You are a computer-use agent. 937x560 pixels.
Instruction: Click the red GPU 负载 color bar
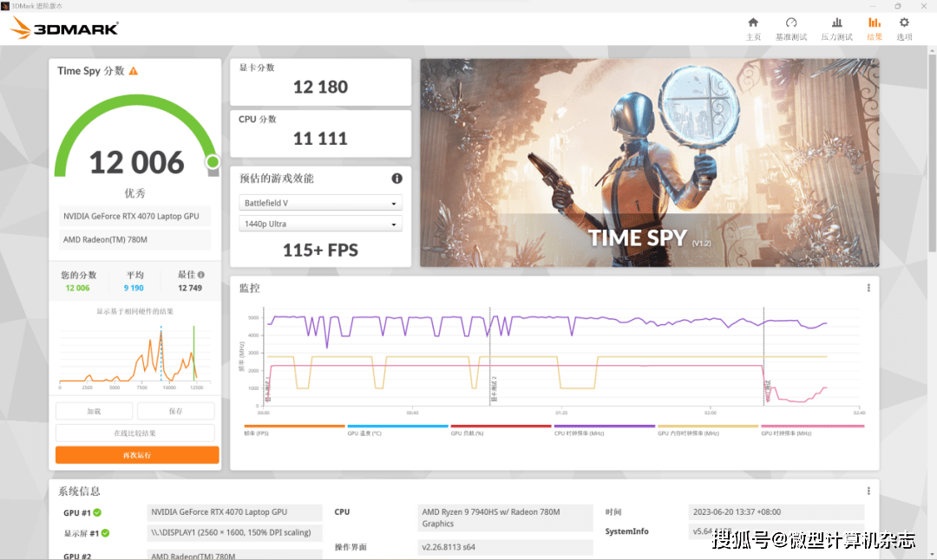coord(501,425)
